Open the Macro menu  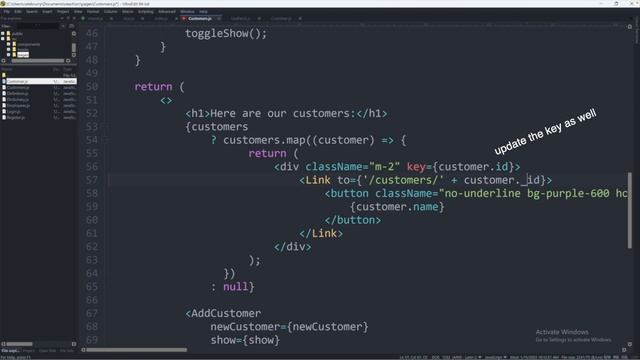coord(128,11)
